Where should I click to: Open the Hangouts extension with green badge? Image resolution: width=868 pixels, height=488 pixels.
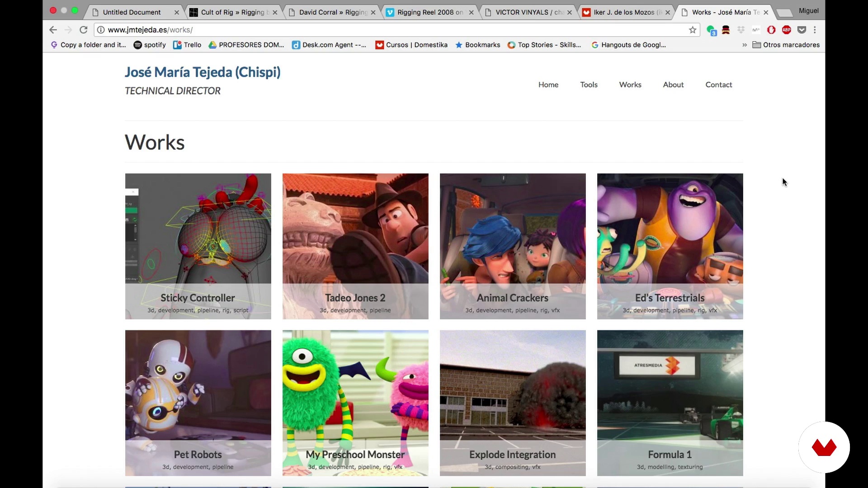(711, 30)
